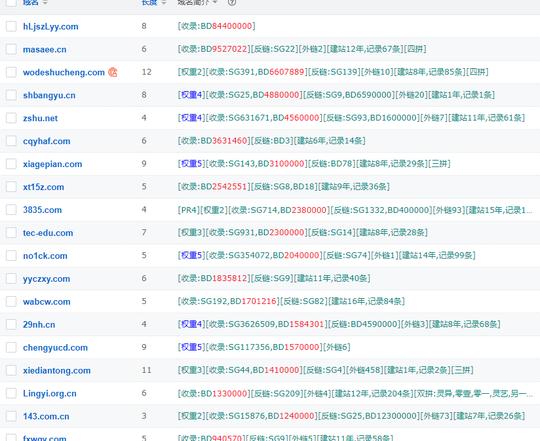Open the tec-edu.com link
The image size is (540, 441).
(x=48, y=233)
